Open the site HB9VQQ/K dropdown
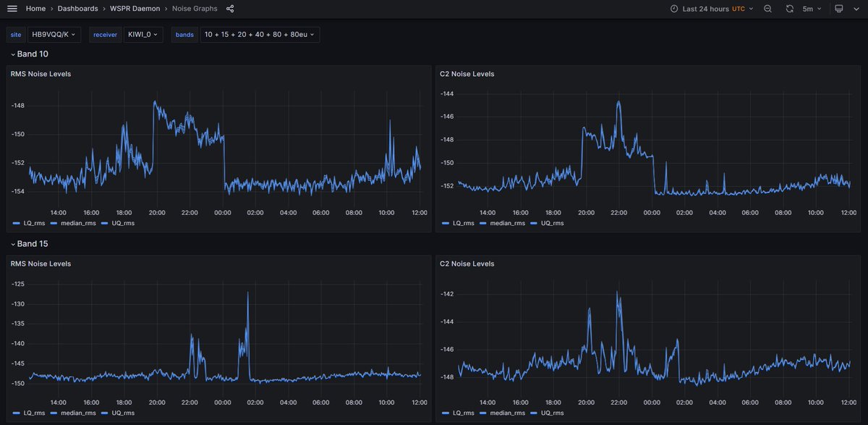The height and width of the screenshot is (425, 868). click(x=54, y=34)
